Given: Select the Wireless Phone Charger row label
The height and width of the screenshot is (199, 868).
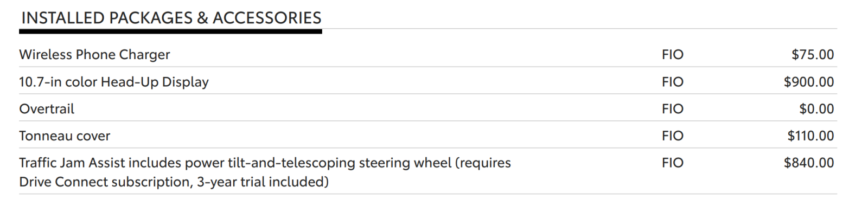Looking at the screenshot, I should [94, 54].
